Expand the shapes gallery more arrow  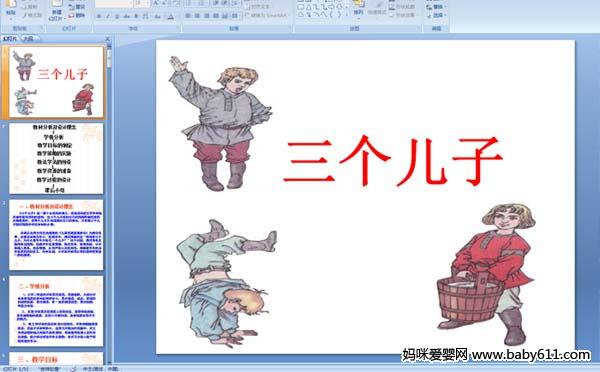coord(347,15)
